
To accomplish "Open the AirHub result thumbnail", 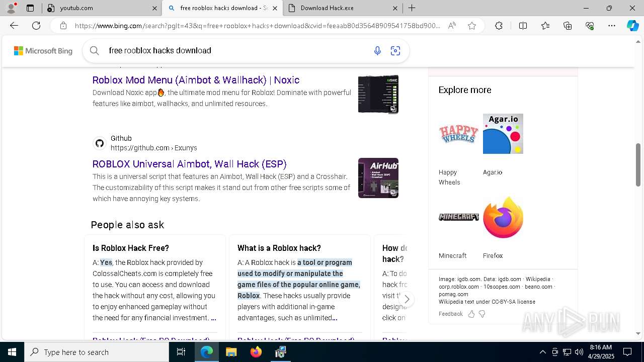I will point(378,178).
